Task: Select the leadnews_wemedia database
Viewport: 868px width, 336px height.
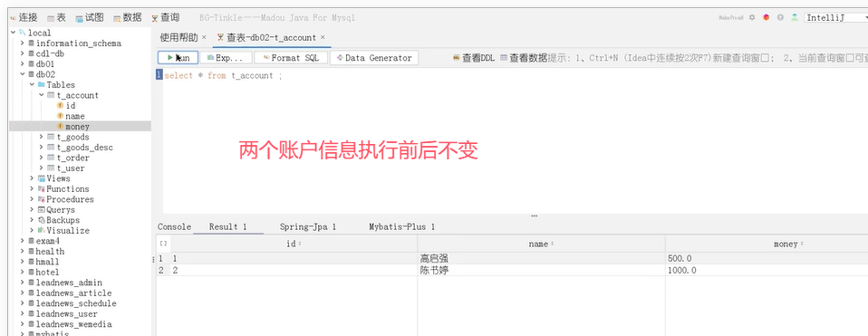Action: 73,324
